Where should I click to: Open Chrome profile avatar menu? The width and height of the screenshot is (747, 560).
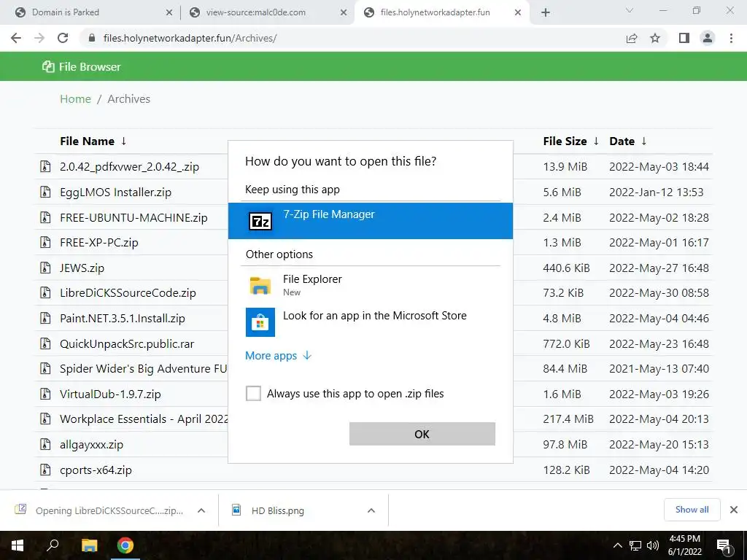coord(708,38)
